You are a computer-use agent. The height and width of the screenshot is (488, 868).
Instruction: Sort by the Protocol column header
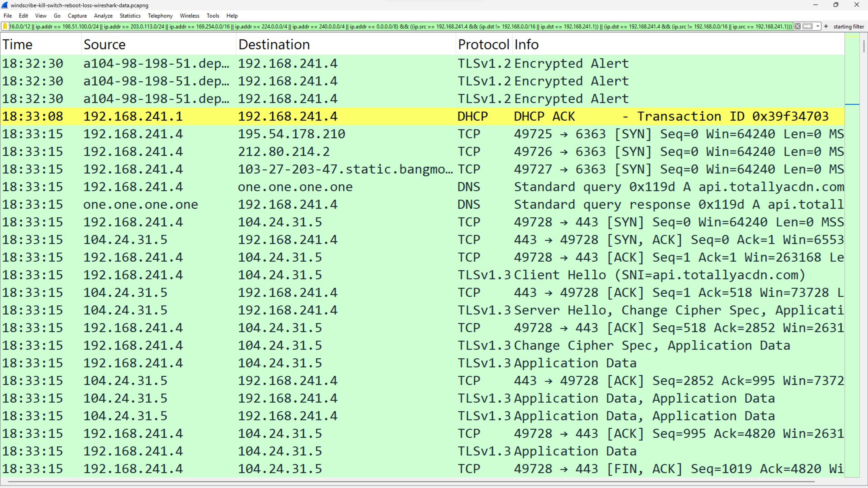[483, 45]
